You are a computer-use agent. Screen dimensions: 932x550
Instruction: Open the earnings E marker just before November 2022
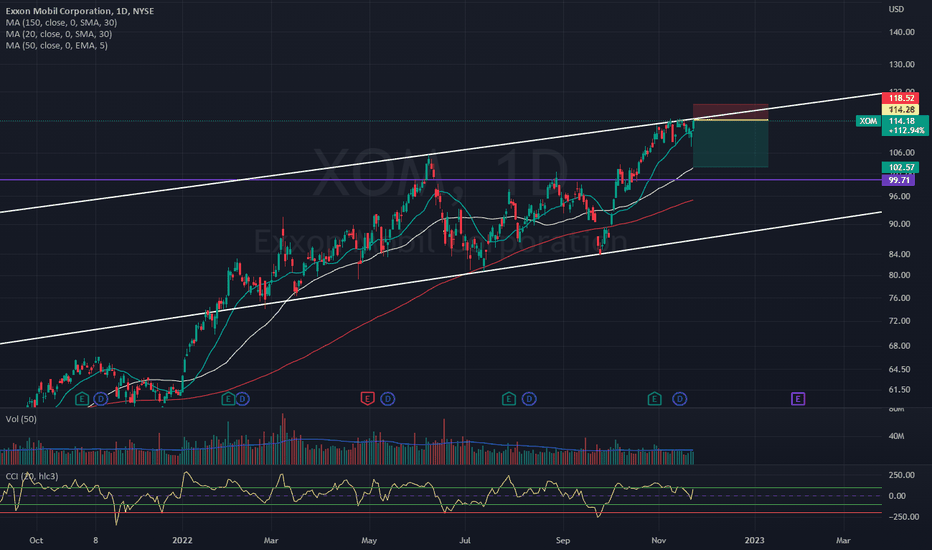coord(654,399)
